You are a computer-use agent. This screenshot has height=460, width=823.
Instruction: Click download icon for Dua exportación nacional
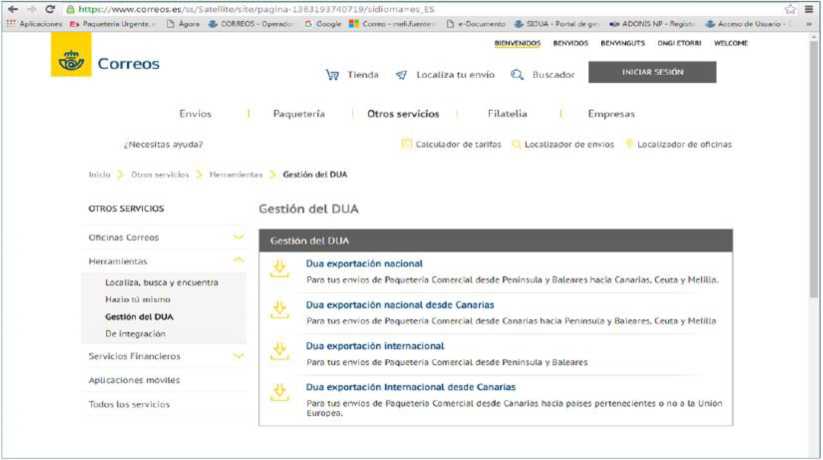point(279,268)
